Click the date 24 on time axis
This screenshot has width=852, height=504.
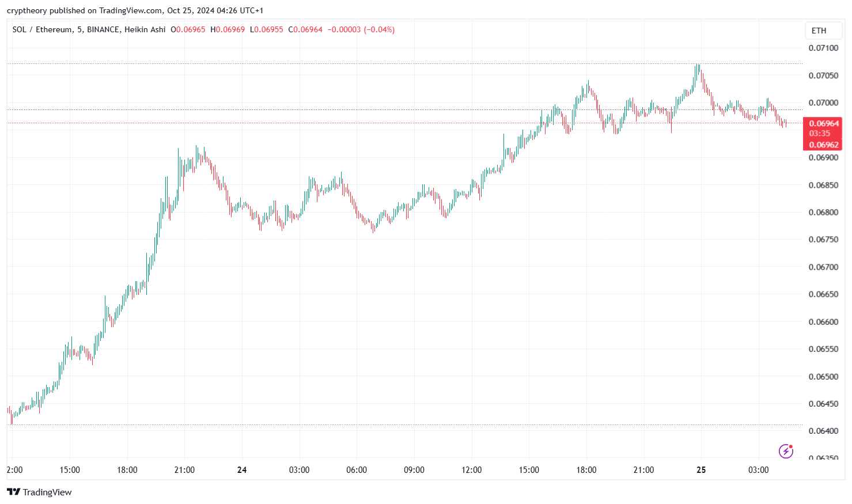(x=242, y=470)
